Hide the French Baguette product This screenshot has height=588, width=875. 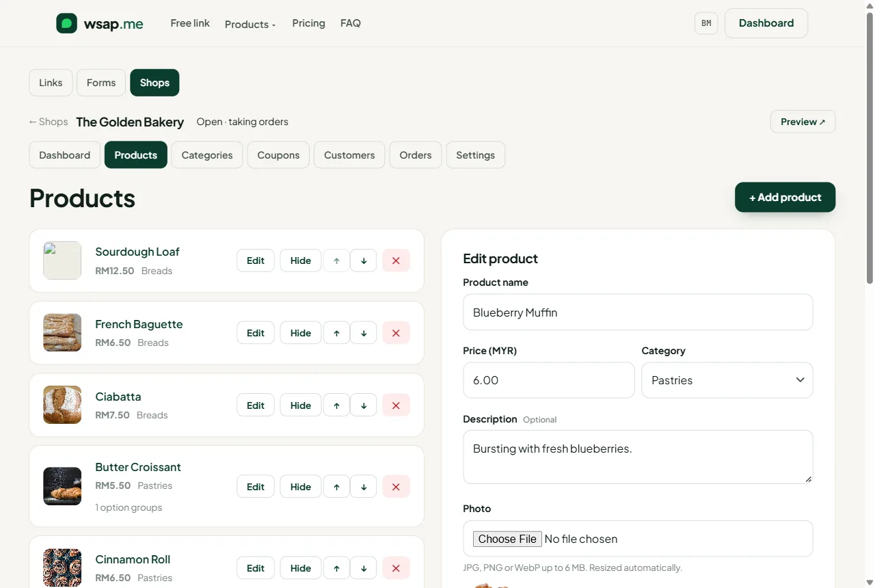pos(301,333)
